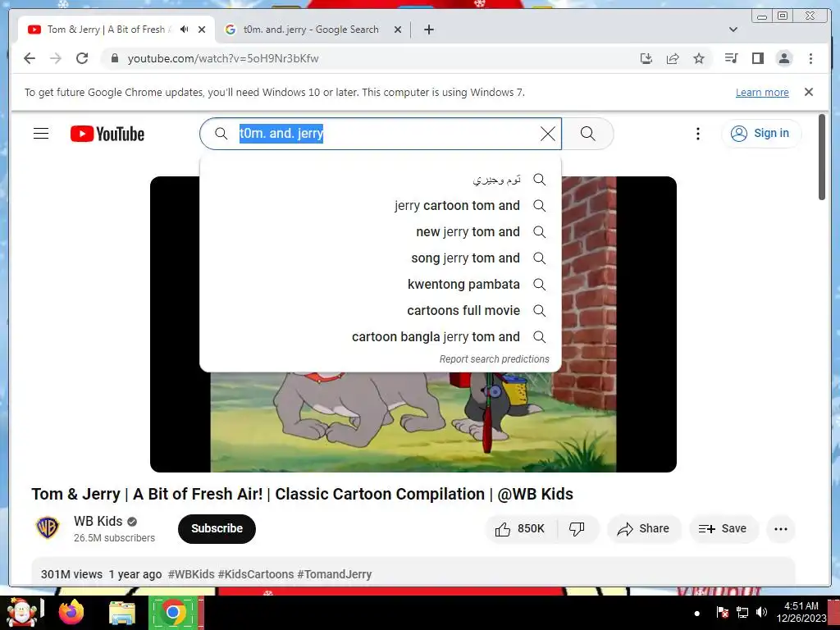Bookmark this page with the star

pos(699,58)
